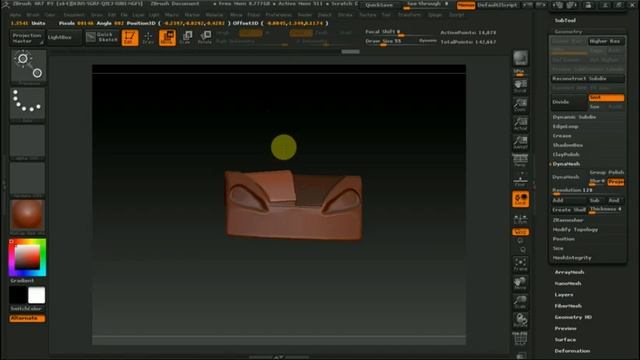Click the Scale view icon
This screenshot has width=640, height=360.
tap(520, 302)
